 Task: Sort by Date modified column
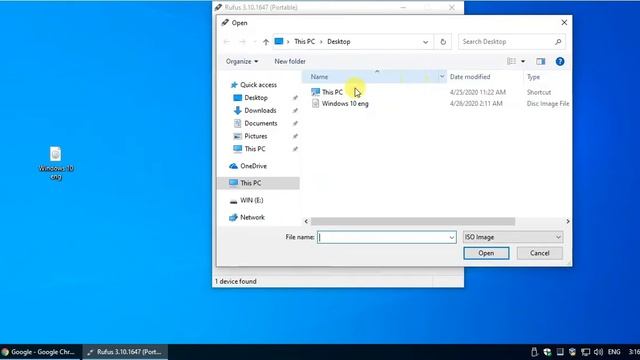[x=470, y=77]
